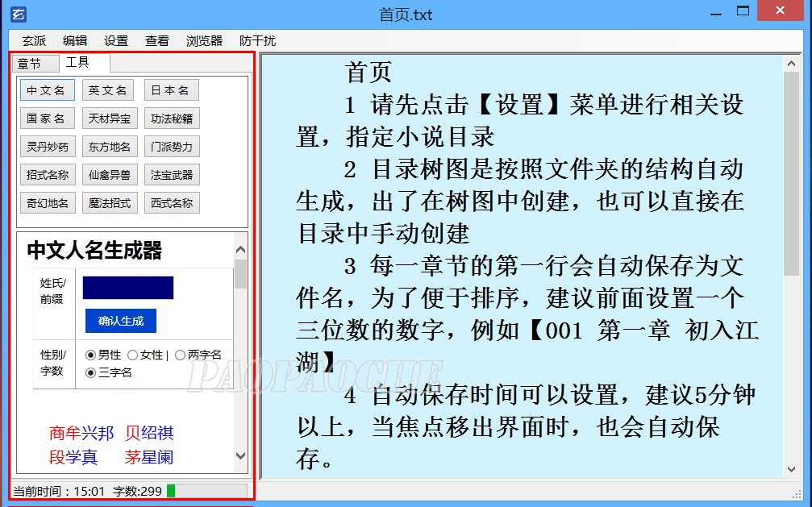The image size is (812, 507).
Task: Click the 英文名 generator button
Action: 108,90
